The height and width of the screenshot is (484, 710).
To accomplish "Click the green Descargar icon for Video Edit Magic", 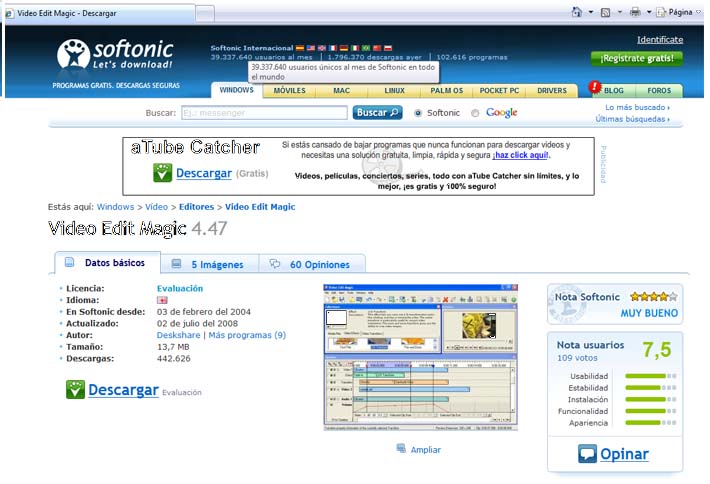I will pyautogui.click(x=75, y=389).
